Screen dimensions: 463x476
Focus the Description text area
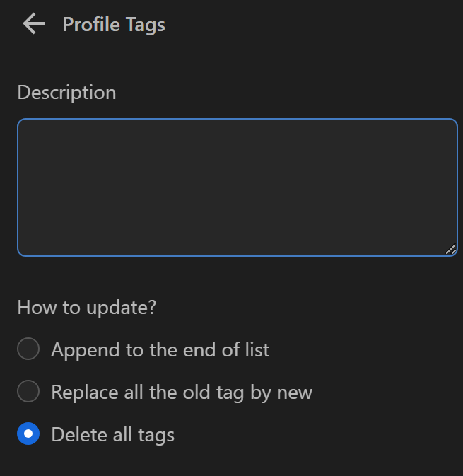(x=237, y=187)
